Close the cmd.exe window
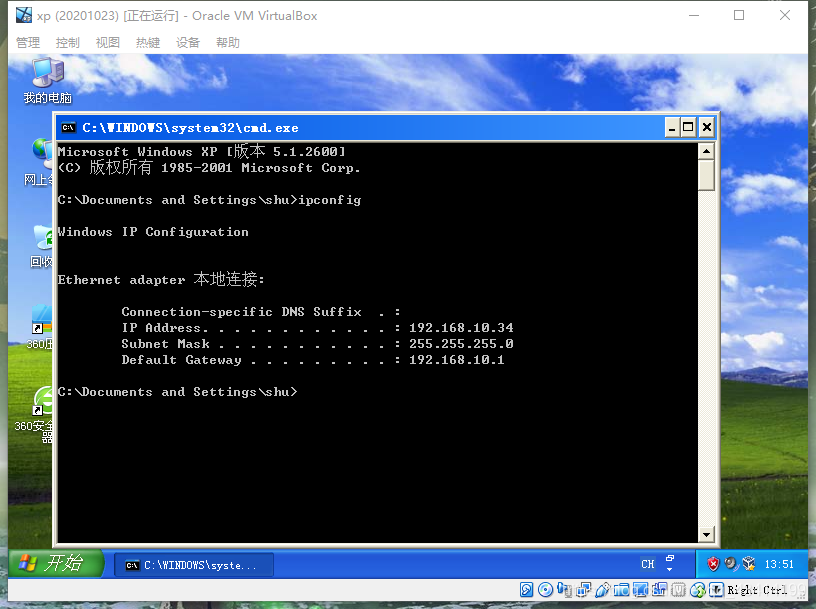The height and width of the screenshot is (609, 816). pos(706,127)
